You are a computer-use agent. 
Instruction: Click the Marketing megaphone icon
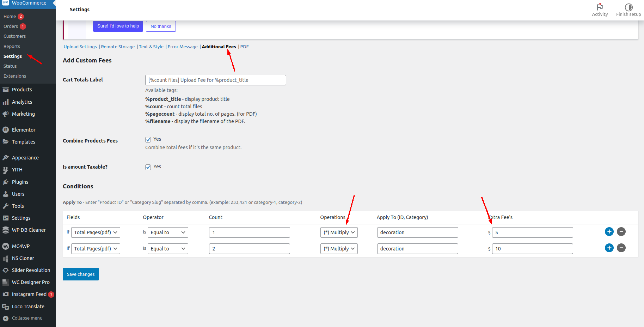tap(6, 114)
